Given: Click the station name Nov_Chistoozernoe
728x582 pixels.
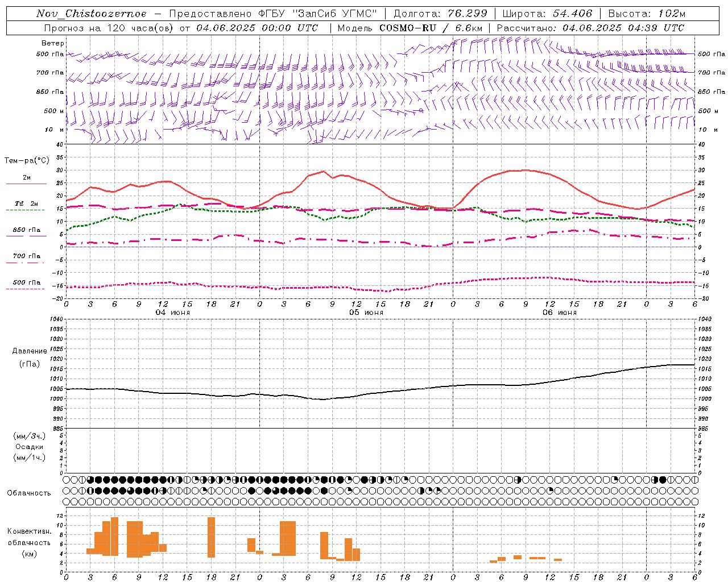Looking at the screenshot, I should 91,14.
